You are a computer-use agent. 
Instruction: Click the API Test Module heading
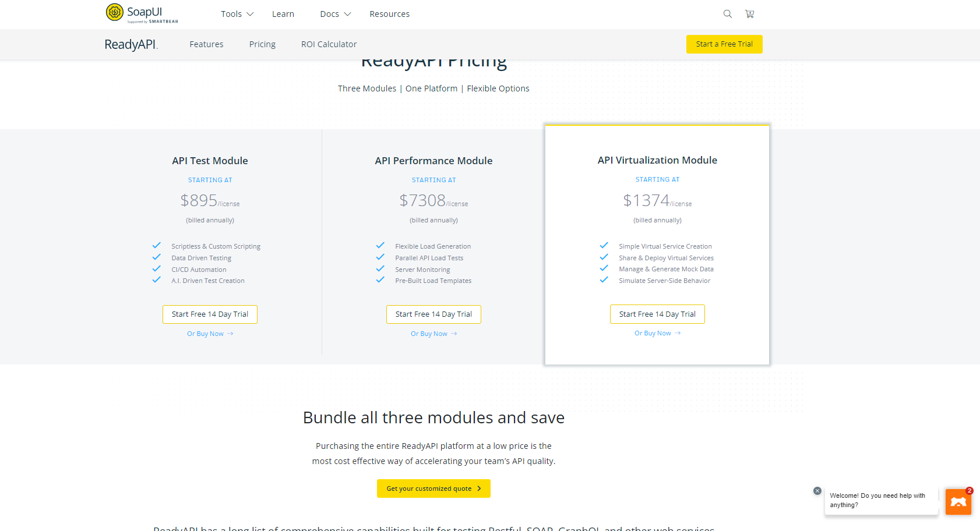(210, 161)
